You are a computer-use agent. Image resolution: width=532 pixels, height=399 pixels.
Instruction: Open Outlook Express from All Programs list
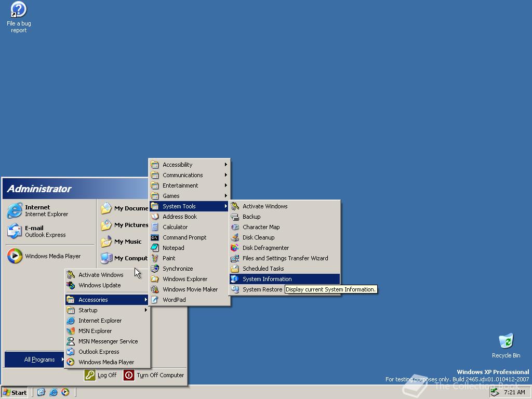(107, 352)
